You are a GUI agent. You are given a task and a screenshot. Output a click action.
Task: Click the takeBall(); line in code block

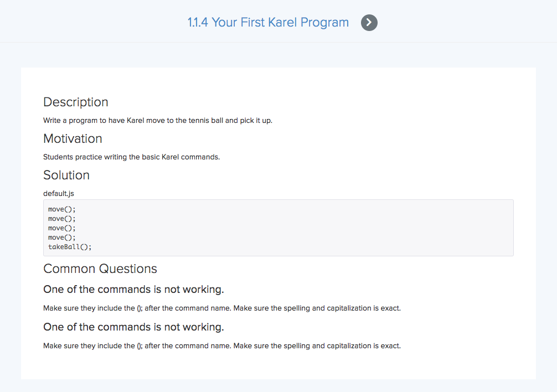coord(70,247)
